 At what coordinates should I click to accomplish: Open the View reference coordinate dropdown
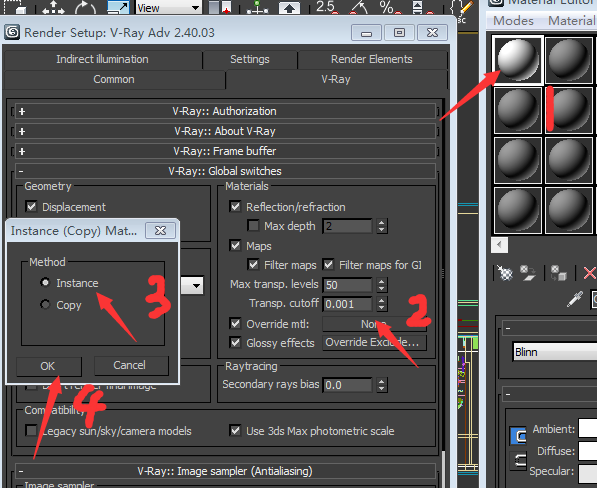click(x=169, y=8)
